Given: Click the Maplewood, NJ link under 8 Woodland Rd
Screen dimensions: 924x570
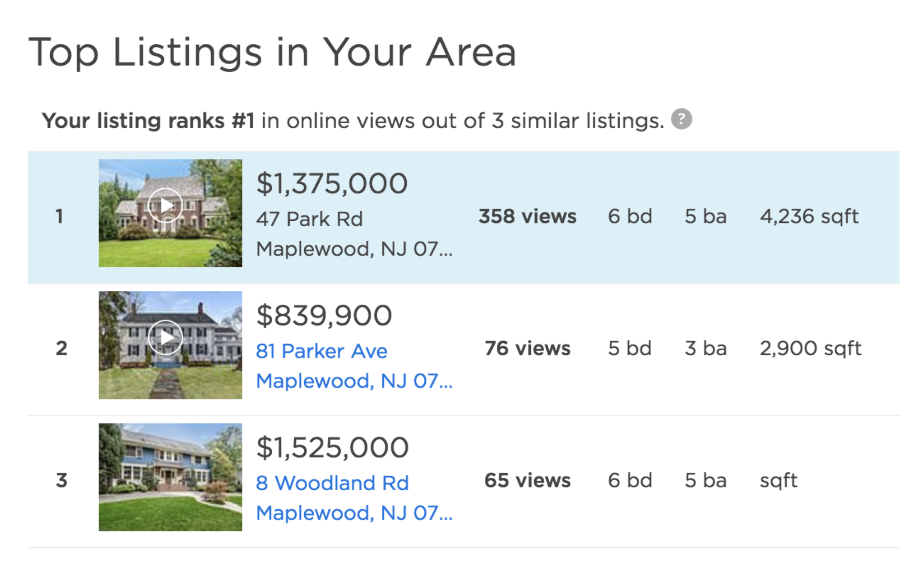Looking at the screenshot, I should 354,513.
